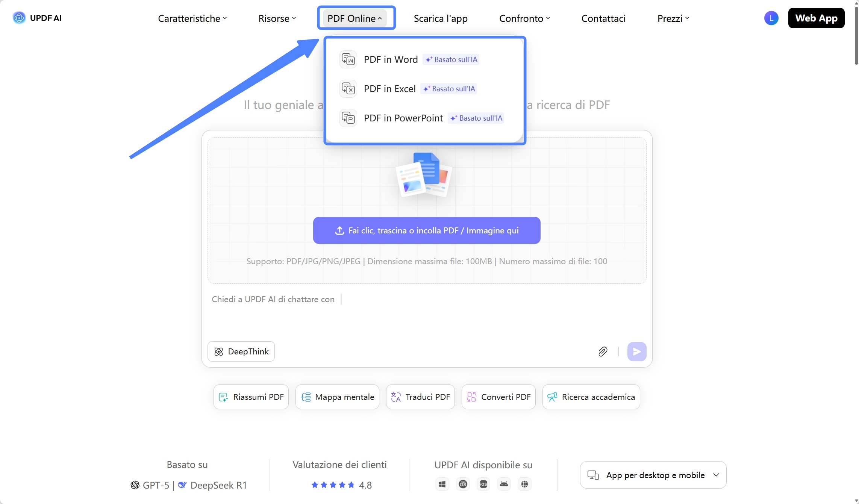Select the Android platform icon

tap(504, 484)
